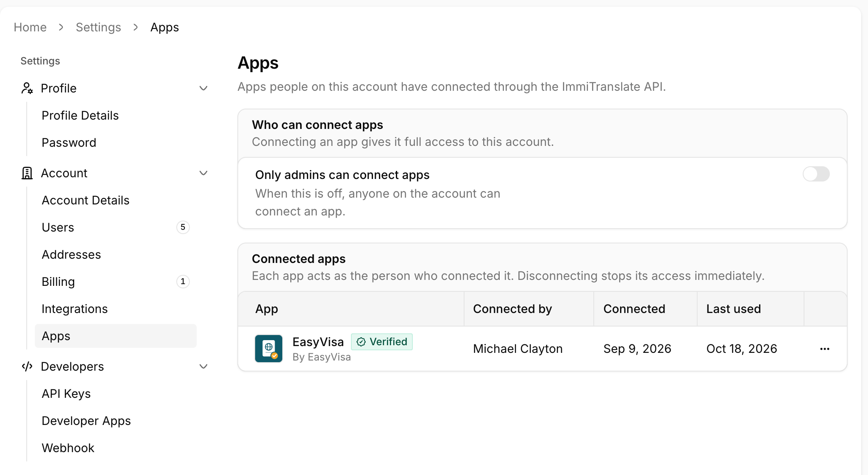Click the Account building icon

(x=27, y=173)
